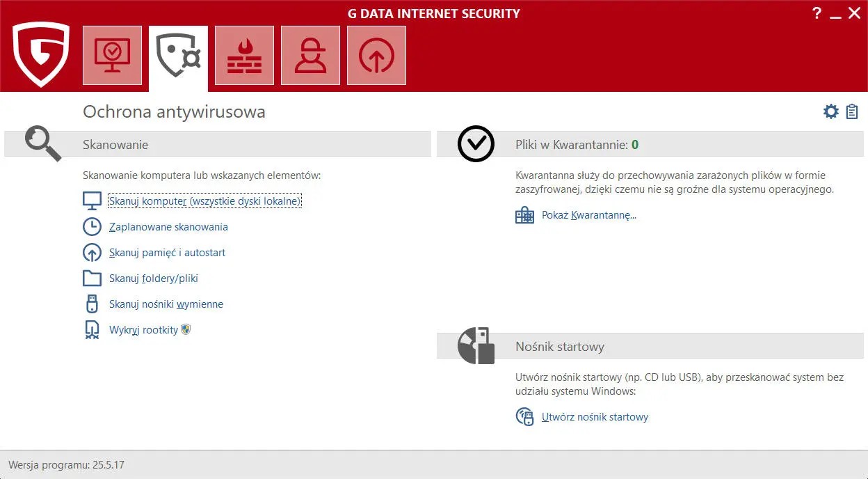Open the Updates module icon
Image resolution: width=868 pixels, height=479 pixels.
point(376,55)
